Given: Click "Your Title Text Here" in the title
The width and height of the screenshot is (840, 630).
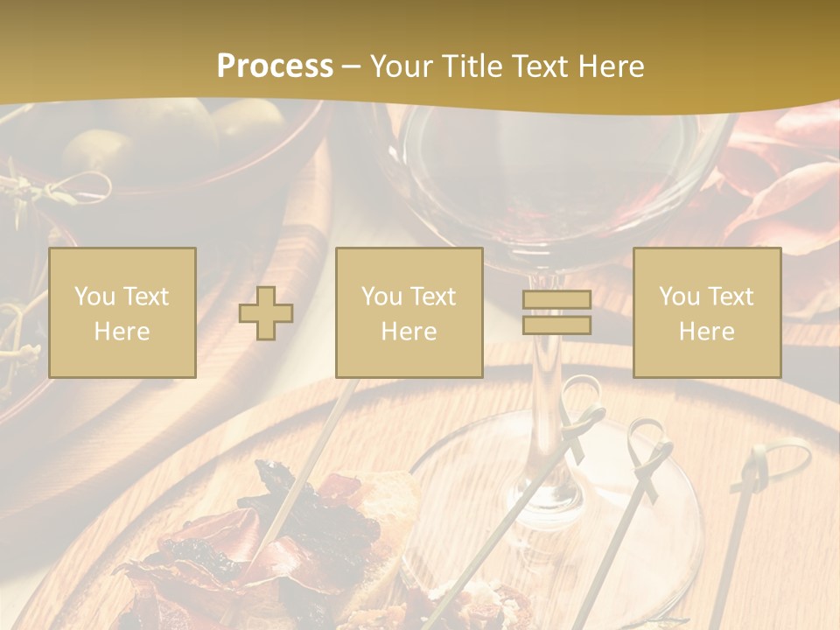Looking at the screenshot, I should pos(507,66).
